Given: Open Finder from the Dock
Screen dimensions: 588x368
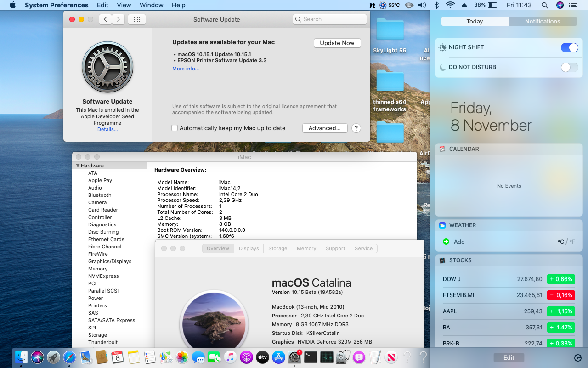Looking at the screenshot, I should pyautogui.click(x=21, y=357).
